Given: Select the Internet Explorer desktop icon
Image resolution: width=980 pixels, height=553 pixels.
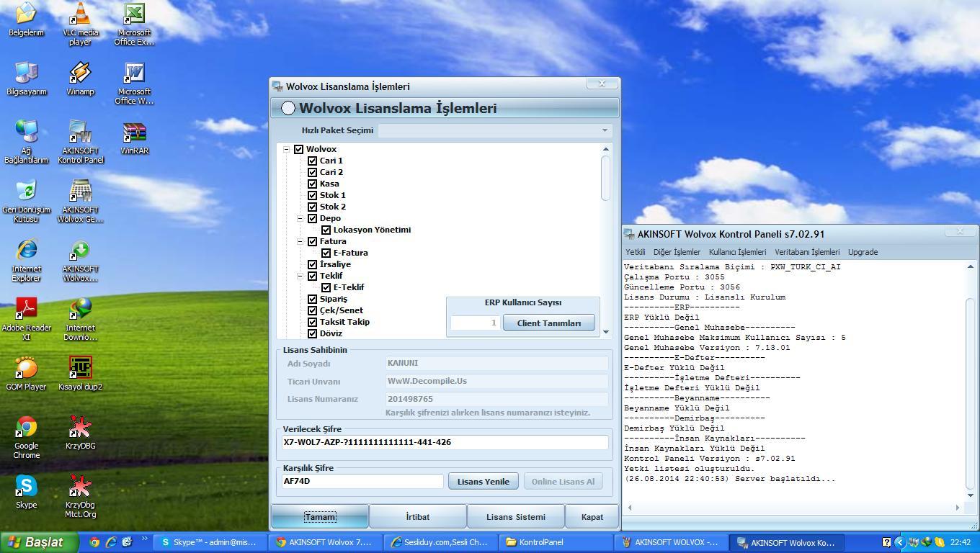Looking at the screenshot, I should click(x=26, y=260).
